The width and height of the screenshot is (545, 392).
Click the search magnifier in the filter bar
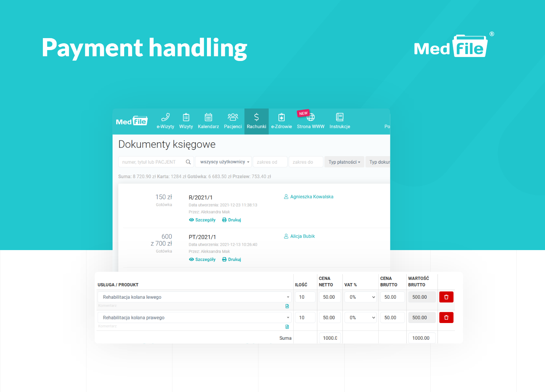188,162
